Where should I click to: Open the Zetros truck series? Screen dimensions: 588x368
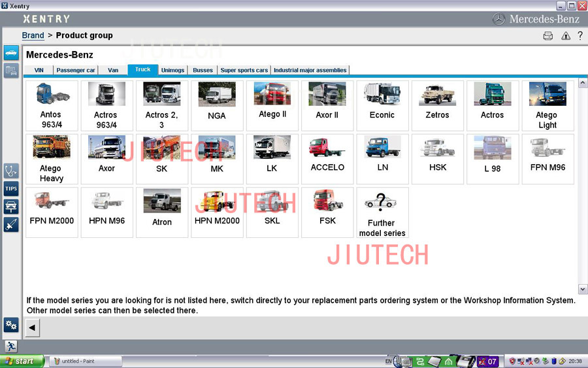click(438, 106)
